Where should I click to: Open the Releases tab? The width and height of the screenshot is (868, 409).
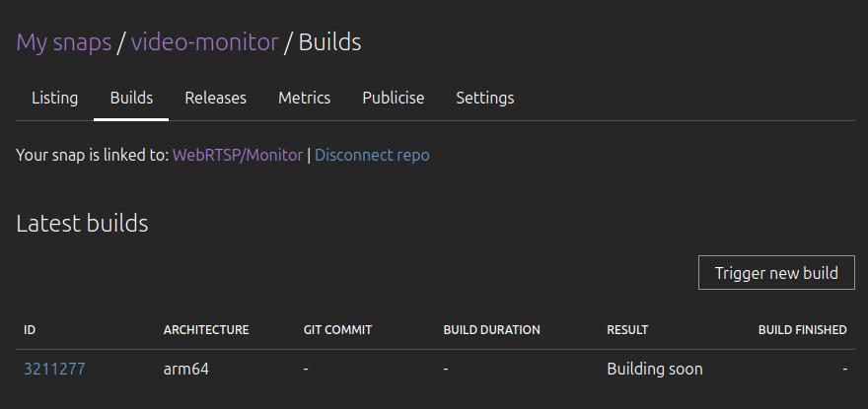[x=215, y=98]
